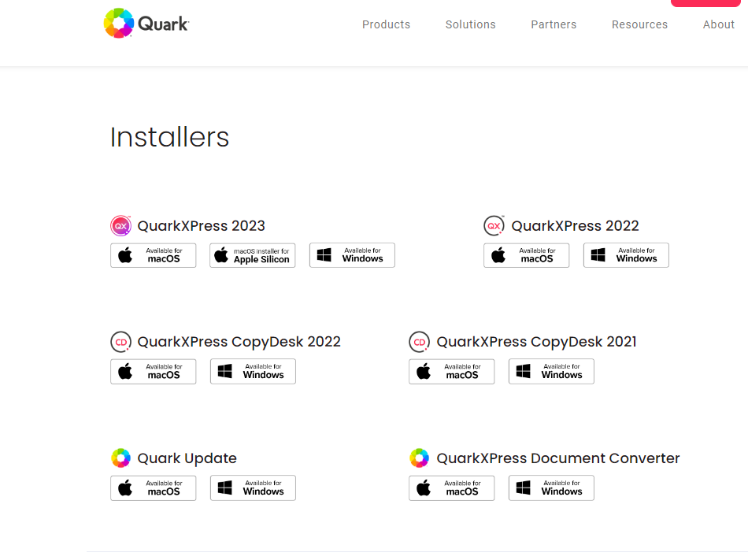Open the Products navigation menu
The width and height of the screenshot is (748, 560).
click(x=386, y=24)
